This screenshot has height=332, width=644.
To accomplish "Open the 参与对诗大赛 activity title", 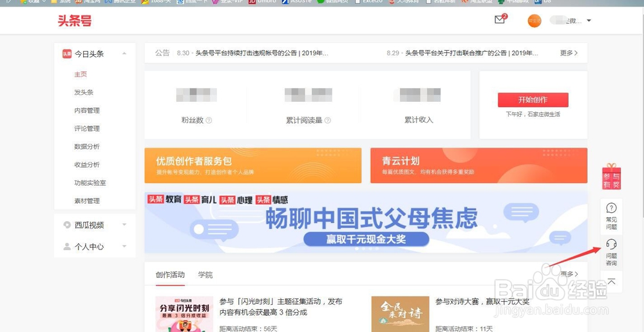I will pyautogui.click(x=482, y=302).
